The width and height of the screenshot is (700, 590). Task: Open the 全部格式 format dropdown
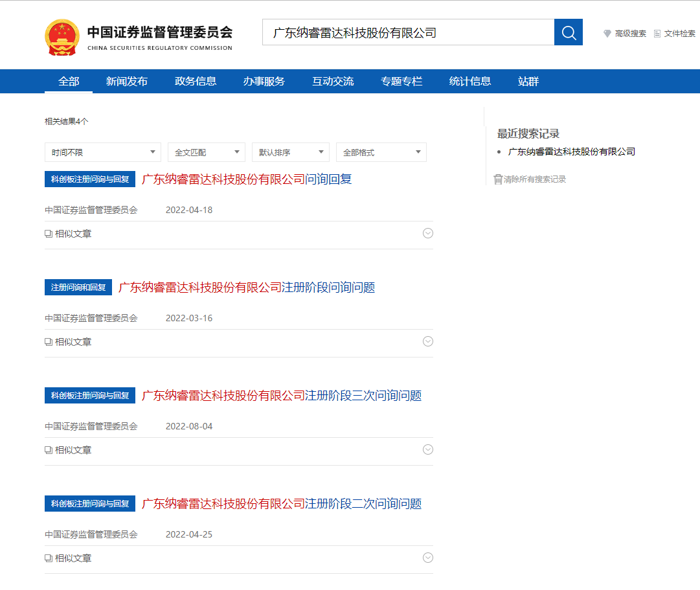coord(381,153)
